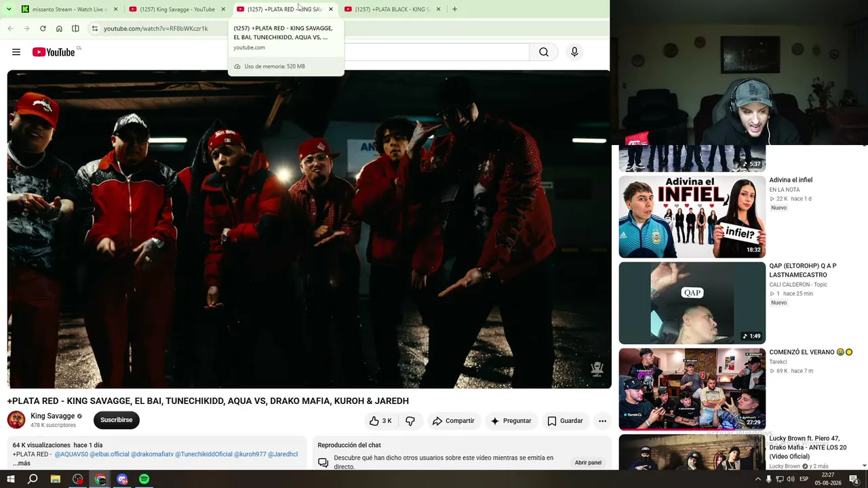Image resolution: width=868 pixels, height=488 pixels.
Task: Open the Windows Start menu
Action: tap(10, 479)
